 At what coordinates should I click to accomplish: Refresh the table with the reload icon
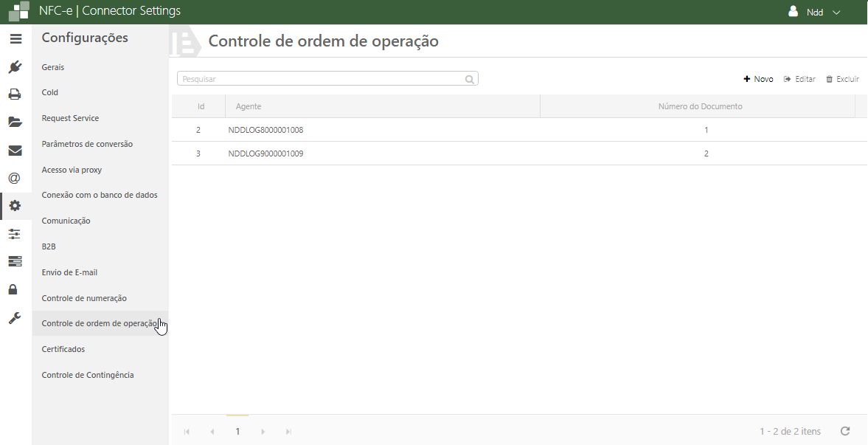pos(845,431)
